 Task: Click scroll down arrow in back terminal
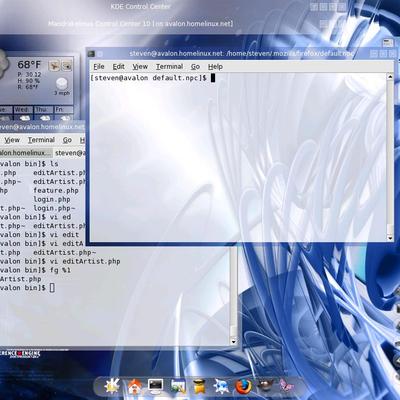(x=233, y=342)
